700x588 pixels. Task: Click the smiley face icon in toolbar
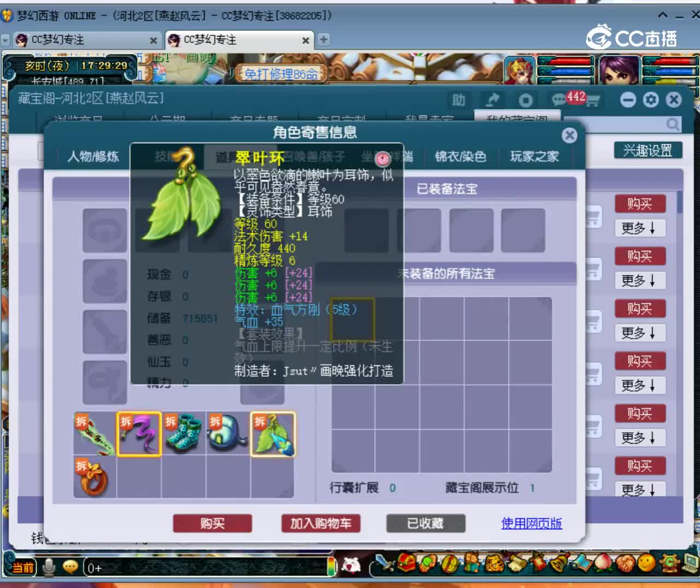(646, 563)
